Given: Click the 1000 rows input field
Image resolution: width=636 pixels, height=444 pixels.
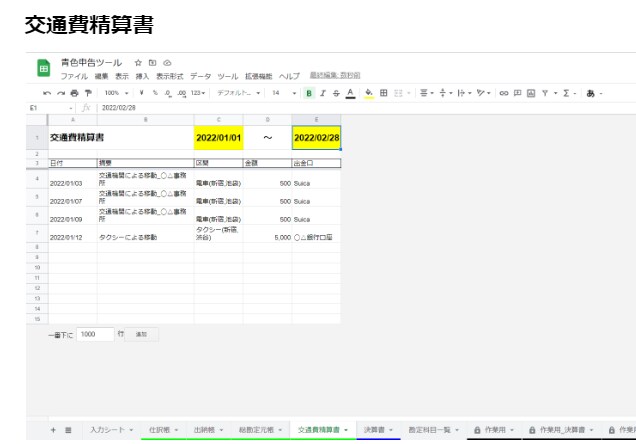Looking at the screenshot, I should click(x=95, y=334).
